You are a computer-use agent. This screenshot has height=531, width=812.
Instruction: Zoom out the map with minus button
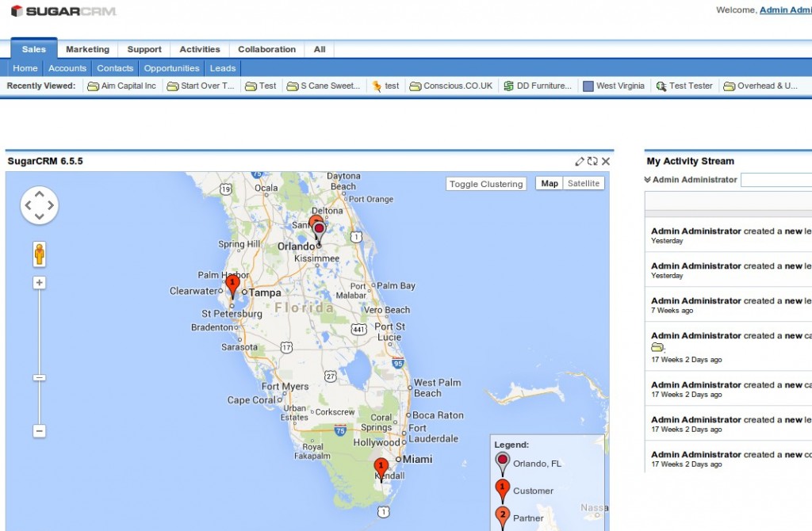coord(40,431)
